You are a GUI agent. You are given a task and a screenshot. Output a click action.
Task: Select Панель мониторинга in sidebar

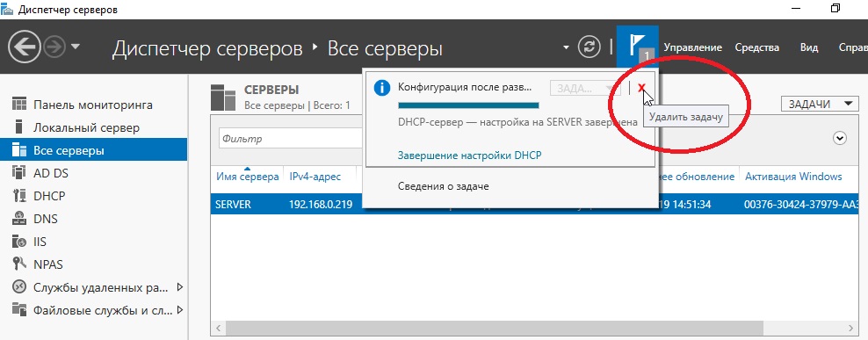point(93,105)
